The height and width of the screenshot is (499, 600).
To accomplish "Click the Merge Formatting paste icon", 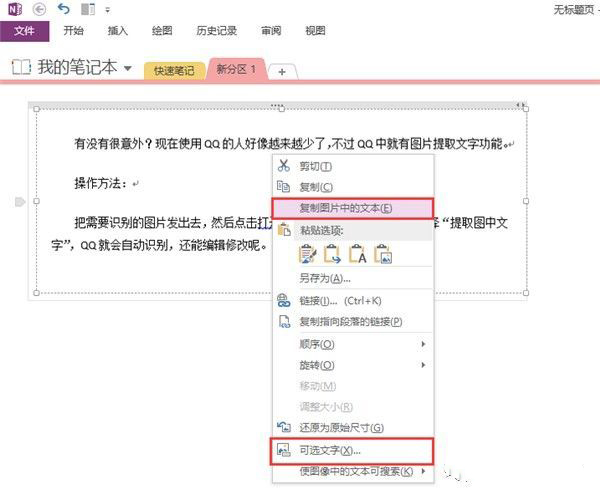I will [332, 255].
